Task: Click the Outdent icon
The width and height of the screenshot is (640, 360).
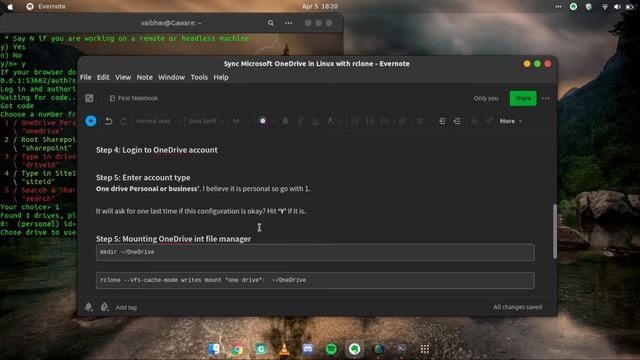Action: pyautogui.click(x=457, y=121)
